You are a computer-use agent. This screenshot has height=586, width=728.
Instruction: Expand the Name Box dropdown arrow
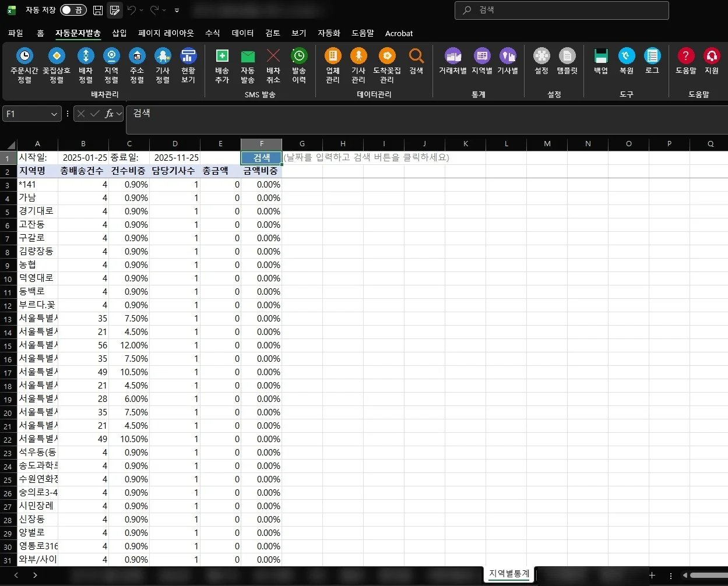(x=55, y=114)
